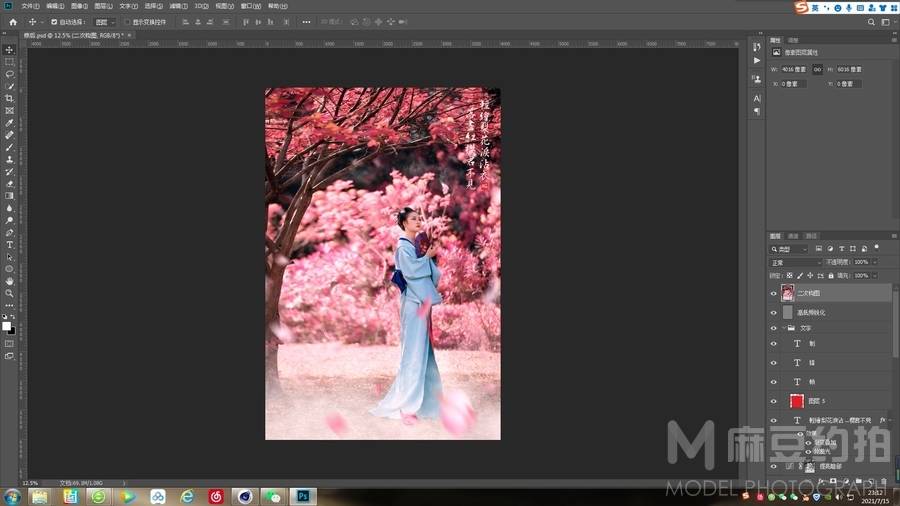The image size is (900, 506).
Task: Open the 图层 menu
Action: click(103, 6)
